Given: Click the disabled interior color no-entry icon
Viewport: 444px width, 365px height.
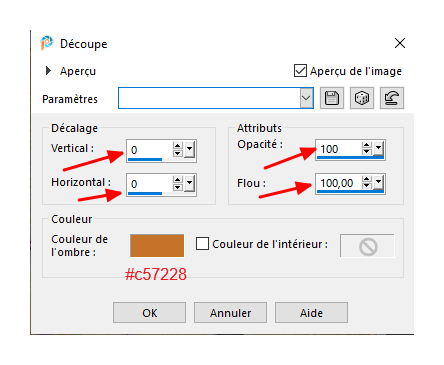Looking at the screenshot, I should pyautogui.click(x=368, y=247).
